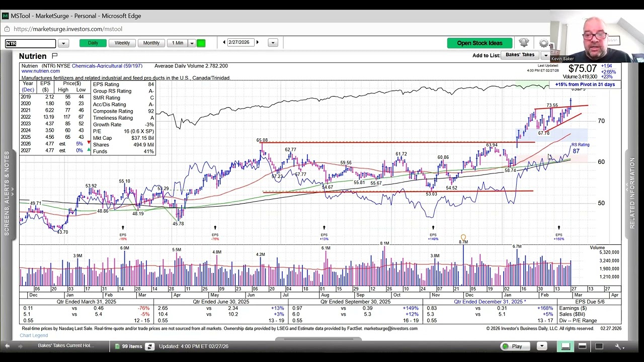This screenshot has height=362, width=644.
Task: Switch the chart to 1 Min view
Action: [x=178, y=43]
